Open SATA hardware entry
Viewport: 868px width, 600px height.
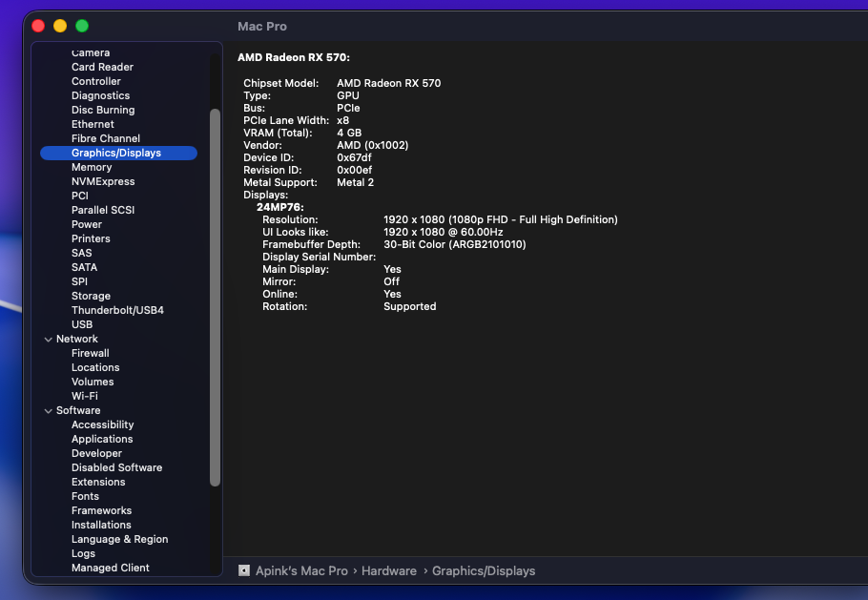[x=84, y=267]
